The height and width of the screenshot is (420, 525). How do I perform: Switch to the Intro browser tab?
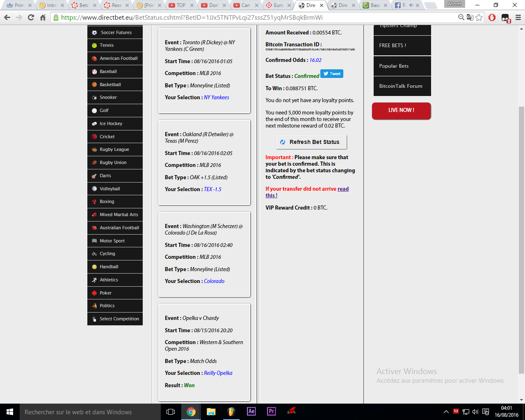[52, 5]
